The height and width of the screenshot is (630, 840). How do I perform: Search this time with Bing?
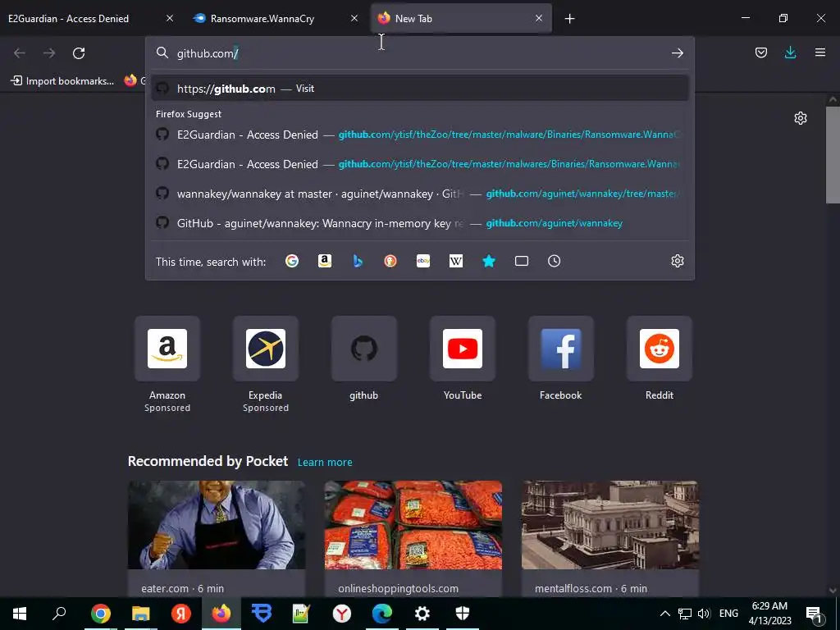[x=358, y=261]
